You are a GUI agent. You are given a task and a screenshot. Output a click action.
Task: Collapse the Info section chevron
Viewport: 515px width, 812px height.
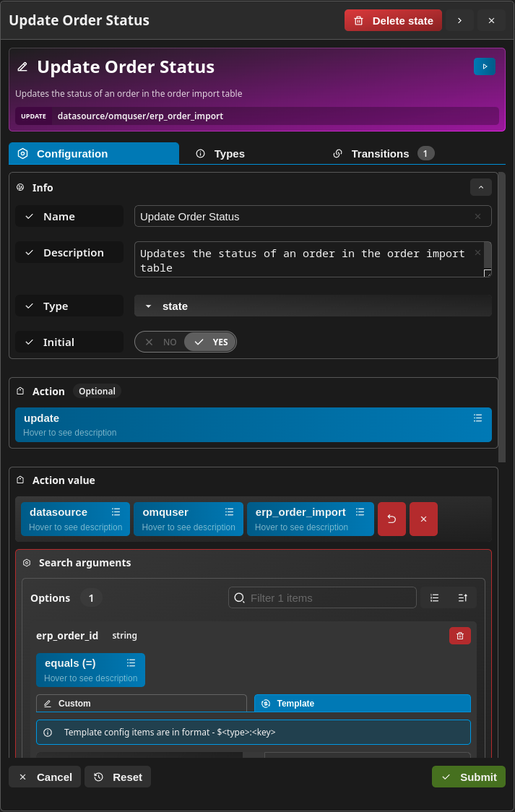(481, 187)
